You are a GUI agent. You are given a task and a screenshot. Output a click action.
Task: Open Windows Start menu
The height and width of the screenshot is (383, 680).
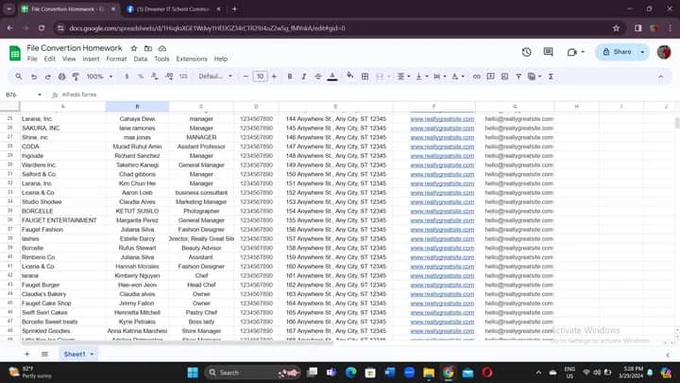coord(193,372)
